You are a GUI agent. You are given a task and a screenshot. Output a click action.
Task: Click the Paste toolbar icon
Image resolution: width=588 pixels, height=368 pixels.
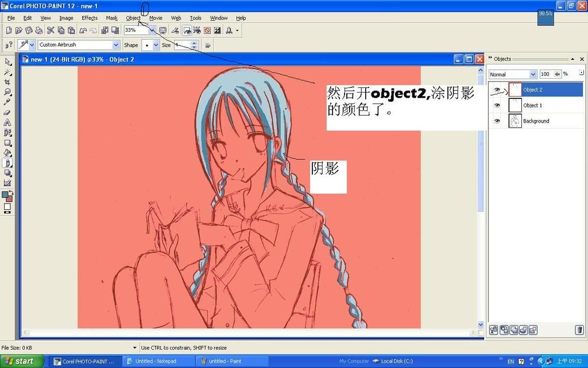(x=71, y=30)
